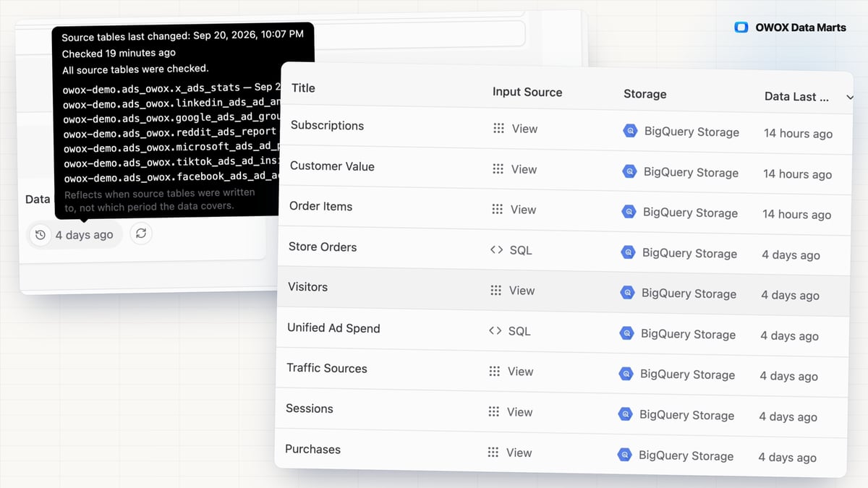Image resolution: width=868 pixels, height=488 pixels.
Task: Open the Traffic Sources data mart
Action: pyautogui.click(x=327, y=368)
